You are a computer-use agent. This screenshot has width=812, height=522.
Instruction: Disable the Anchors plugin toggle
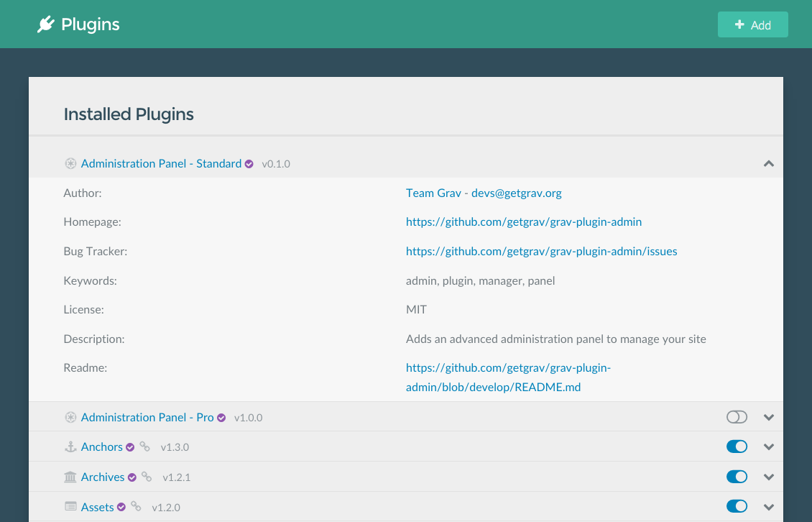point(737,447)
